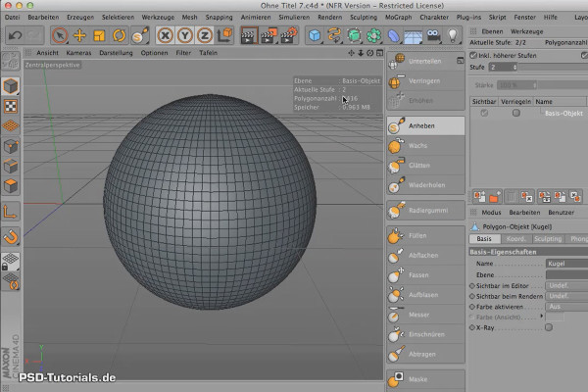The width and height of the screenshot is (588, 392).
Task: Add a floor environment object
Action: pos(414,36)
